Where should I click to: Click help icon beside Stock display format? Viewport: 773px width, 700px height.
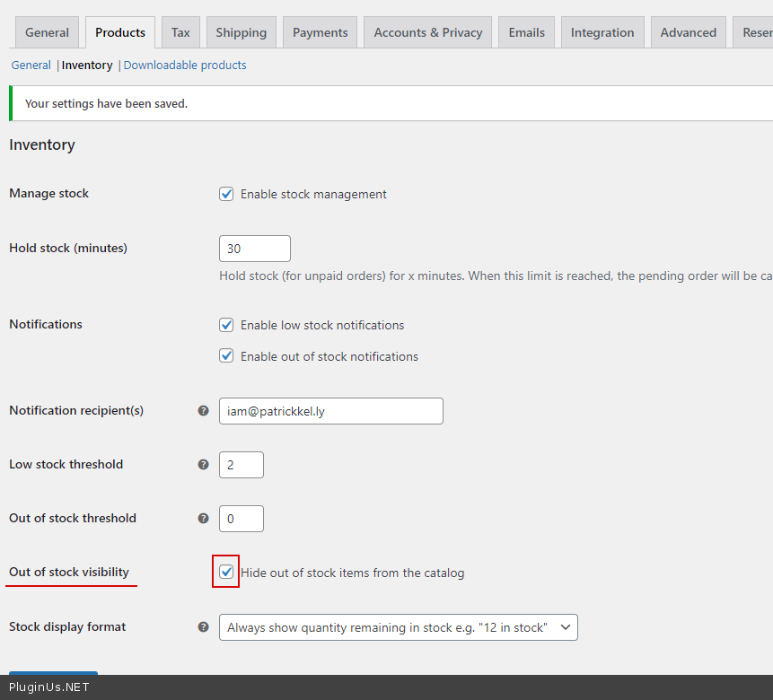203,627
